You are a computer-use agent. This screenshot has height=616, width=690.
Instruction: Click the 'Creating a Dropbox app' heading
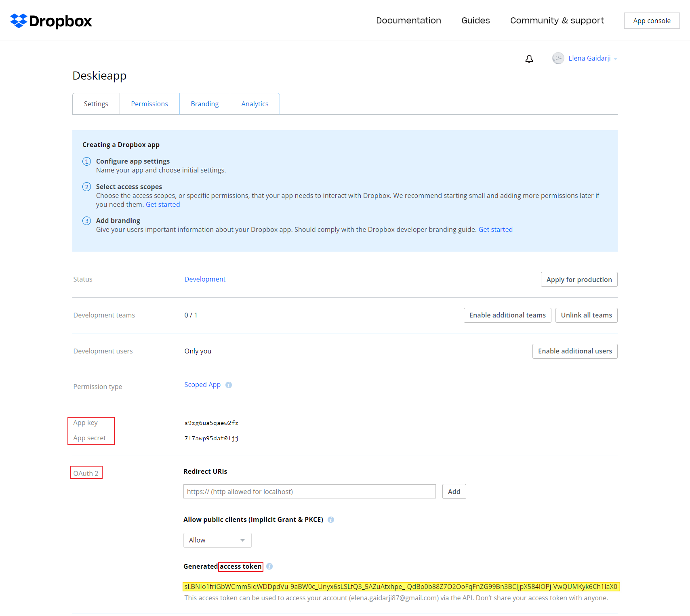click(x=121, y=145)
